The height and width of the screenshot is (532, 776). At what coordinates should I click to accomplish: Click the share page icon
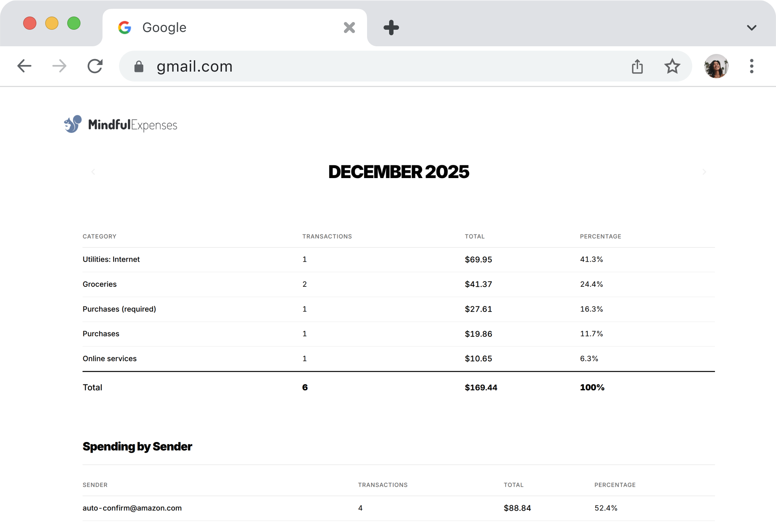click(x=637, y=66)
